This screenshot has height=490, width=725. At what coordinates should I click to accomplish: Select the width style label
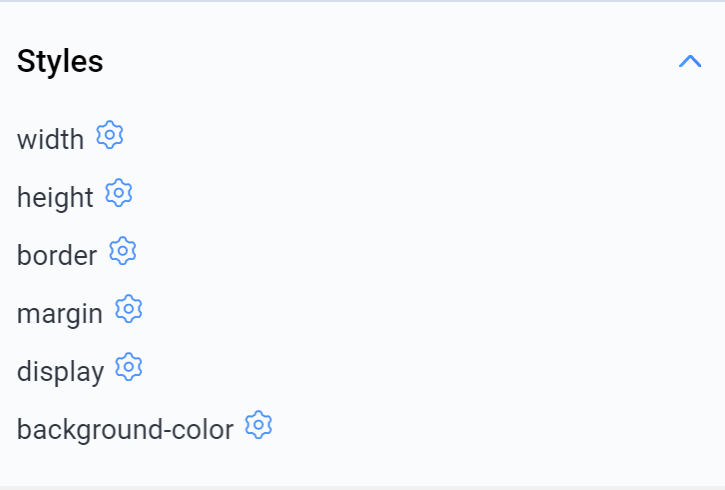pyautogui.click(x=50, y=140)
